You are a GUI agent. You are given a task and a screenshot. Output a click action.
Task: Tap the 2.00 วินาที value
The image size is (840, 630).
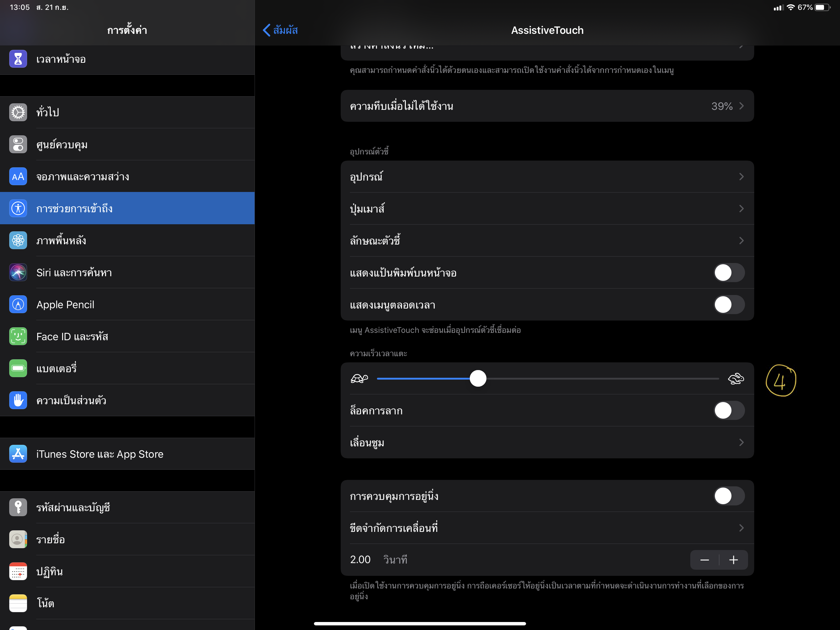[x=378, y=560]
